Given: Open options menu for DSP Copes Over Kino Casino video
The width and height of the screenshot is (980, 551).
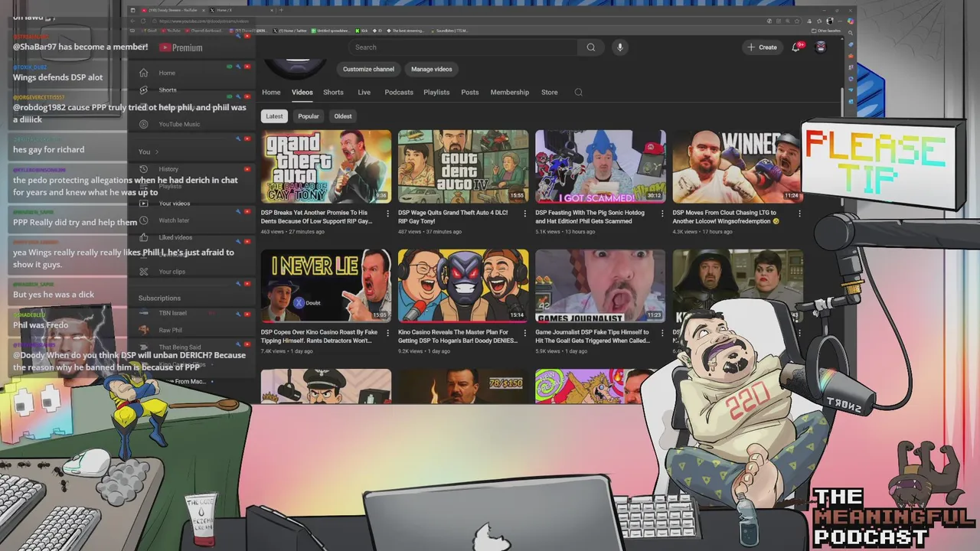Looking at the screenshot, I should (x=387, y=333).
